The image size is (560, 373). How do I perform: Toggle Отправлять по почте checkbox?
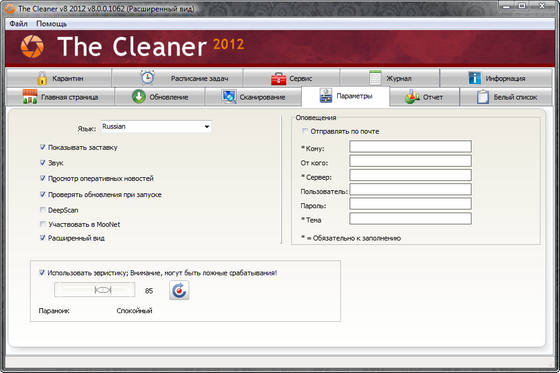coord(305,131)
